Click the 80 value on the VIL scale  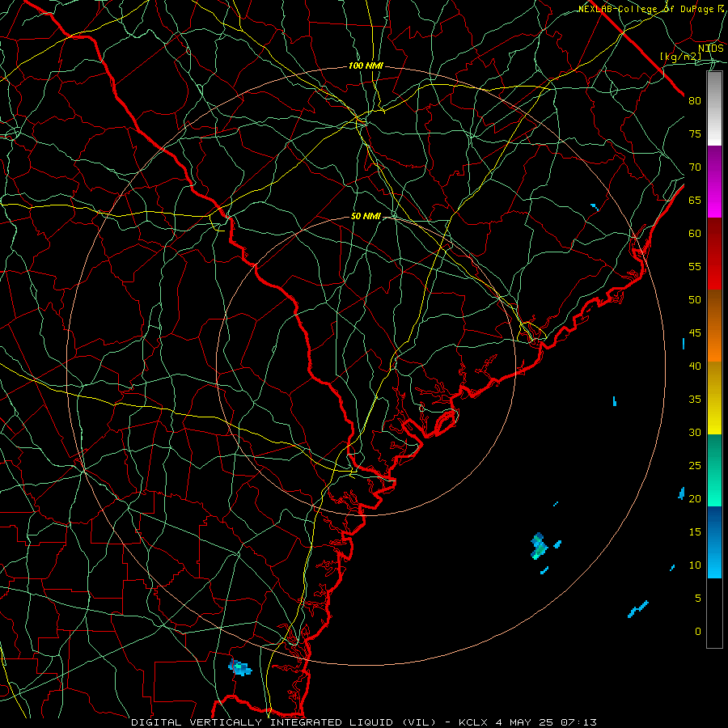point(695,101)
